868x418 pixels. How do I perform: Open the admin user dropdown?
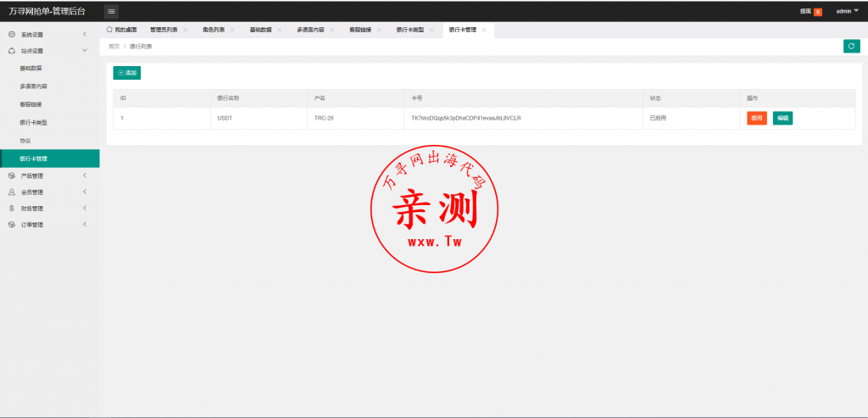(848, 11)
